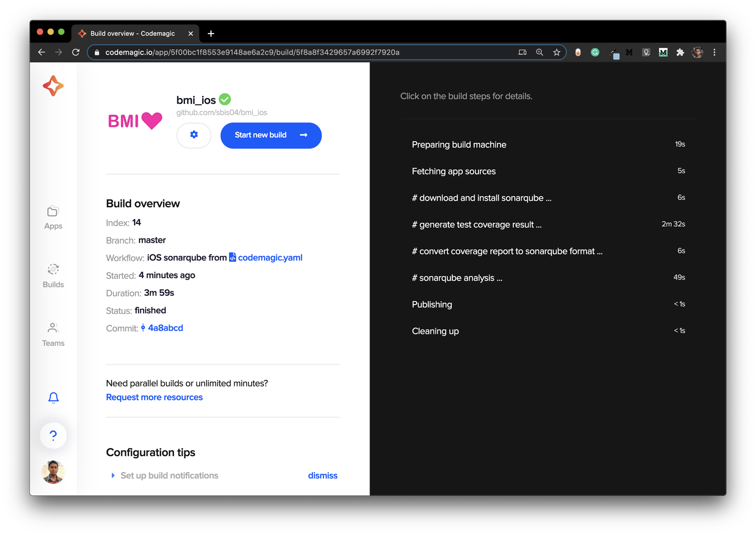The image size is (756, 535).
Task: Open the Grammarly extension icon
Action: pos(595,52)
